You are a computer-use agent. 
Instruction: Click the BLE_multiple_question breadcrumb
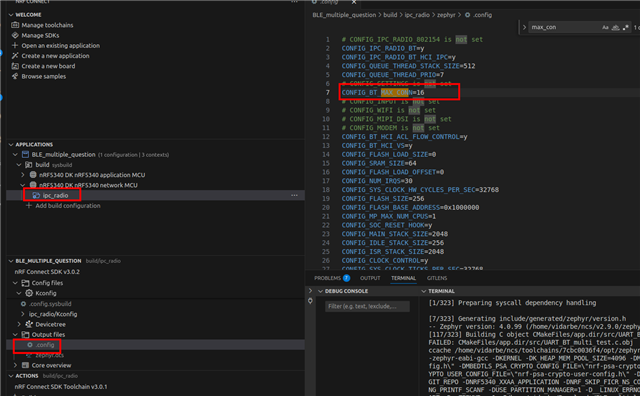[x=344, y=15]
